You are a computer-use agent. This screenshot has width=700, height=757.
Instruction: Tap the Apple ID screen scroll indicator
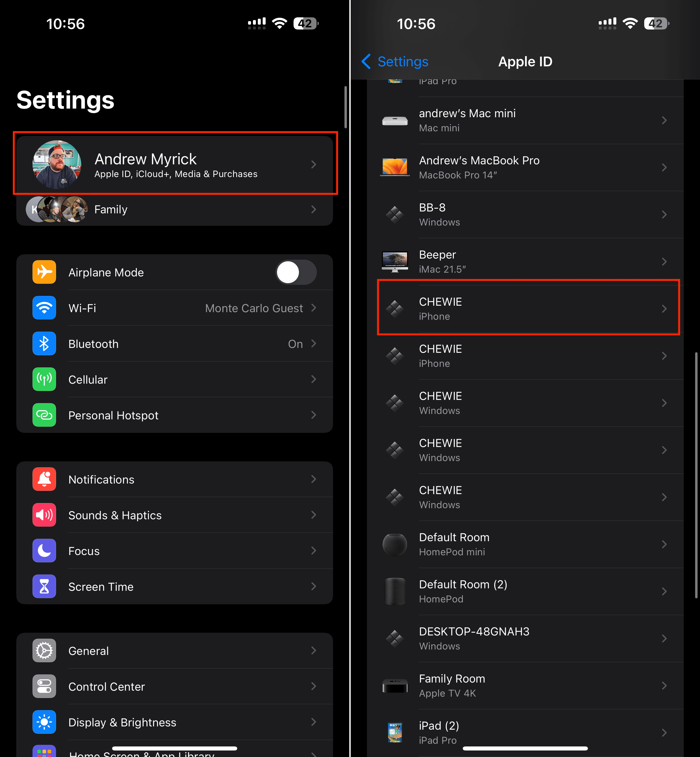[x=696, y=475]
